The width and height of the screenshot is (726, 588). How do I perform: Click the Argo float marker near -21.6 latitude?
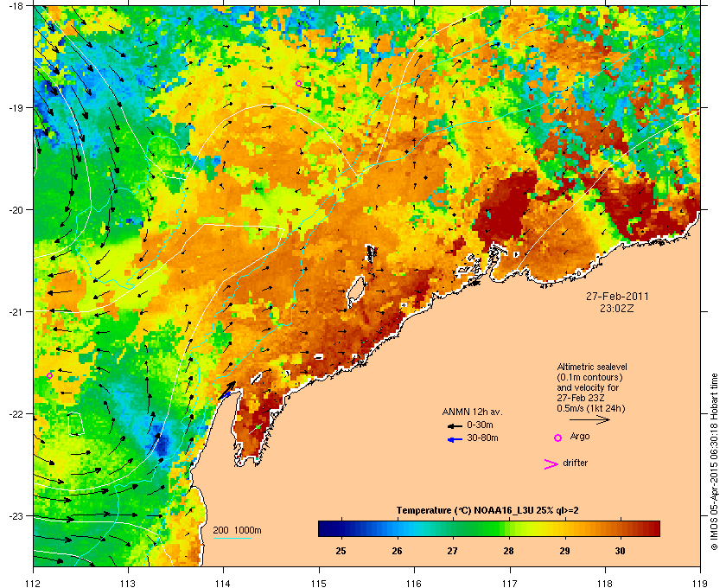click(x=49, y=376)
